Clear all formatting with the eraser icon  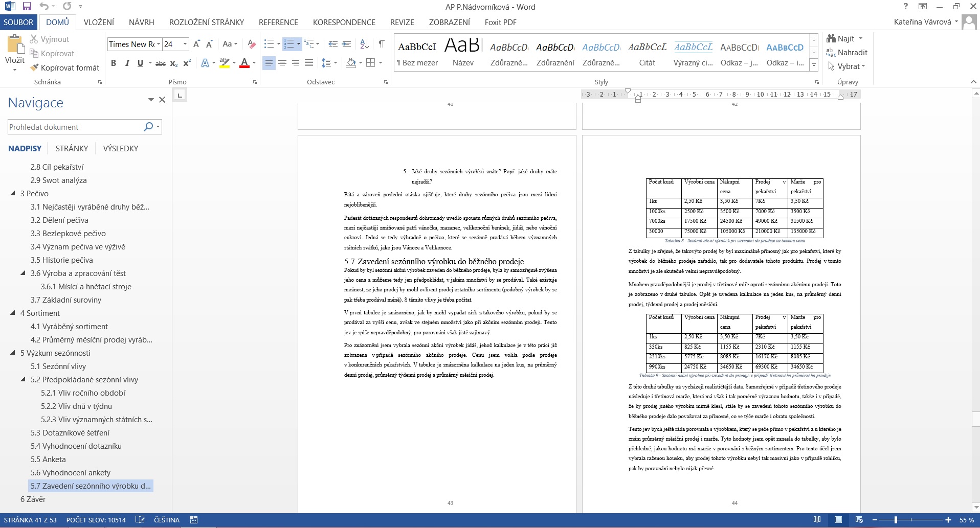point(251,44)
